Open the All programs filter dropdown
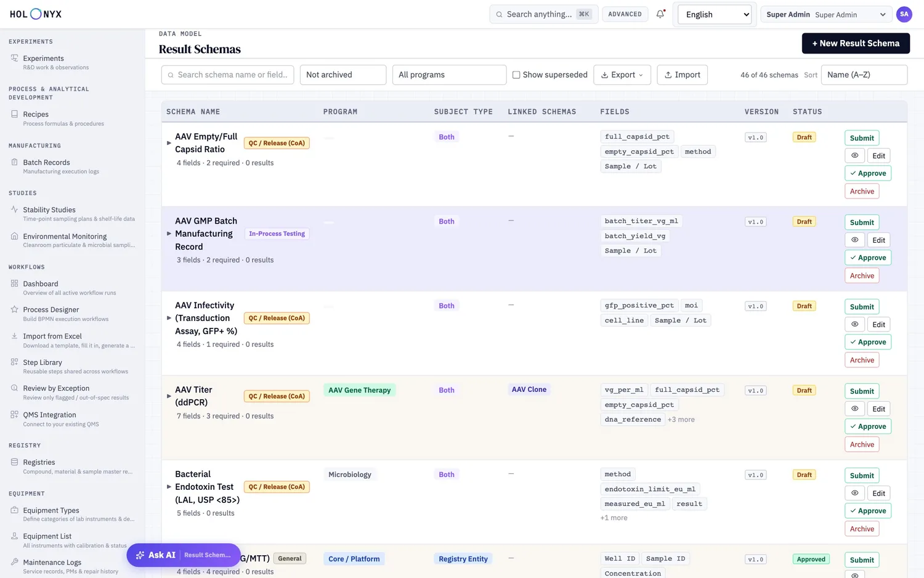Viewport: 924px width, 578px height. [449, 75]
